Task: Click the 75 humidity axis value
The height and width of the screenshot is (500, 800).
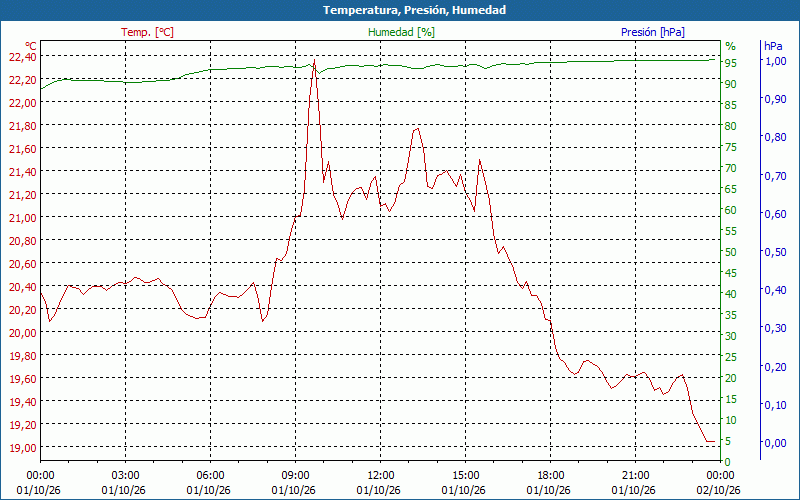Action: point(730,147)
